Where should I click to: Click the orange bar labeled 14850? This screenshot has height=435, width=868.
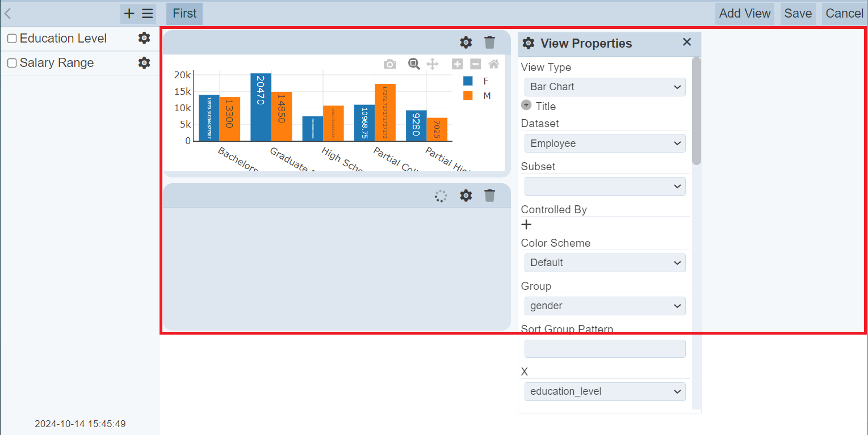[282, 116]
